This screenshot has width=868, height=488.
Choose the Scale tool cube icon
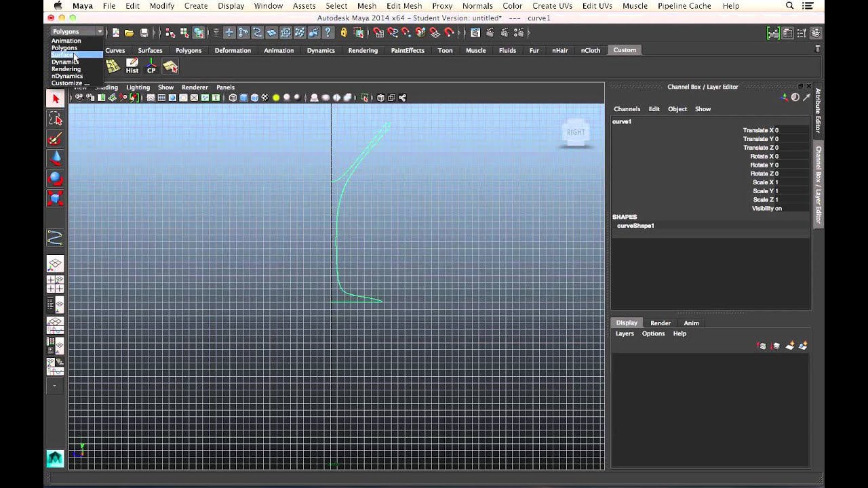click(x=56, y=199)
